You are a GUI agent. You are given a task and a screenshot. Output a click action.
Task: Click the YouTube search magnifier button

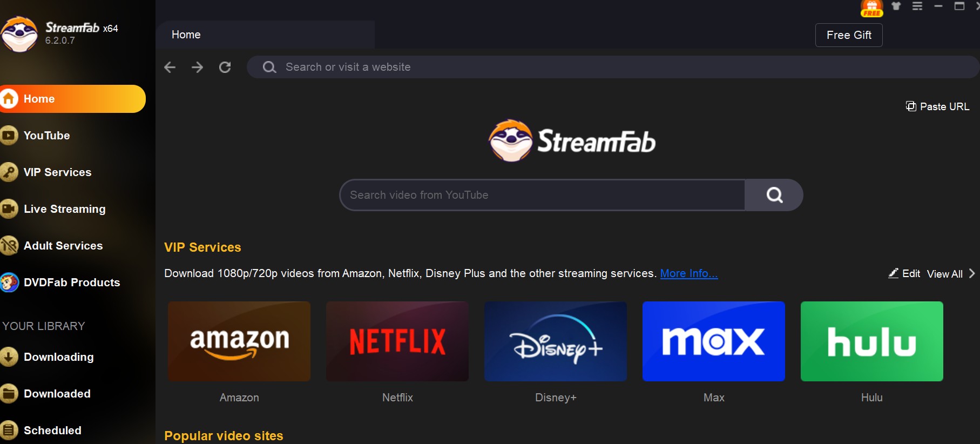774,195
